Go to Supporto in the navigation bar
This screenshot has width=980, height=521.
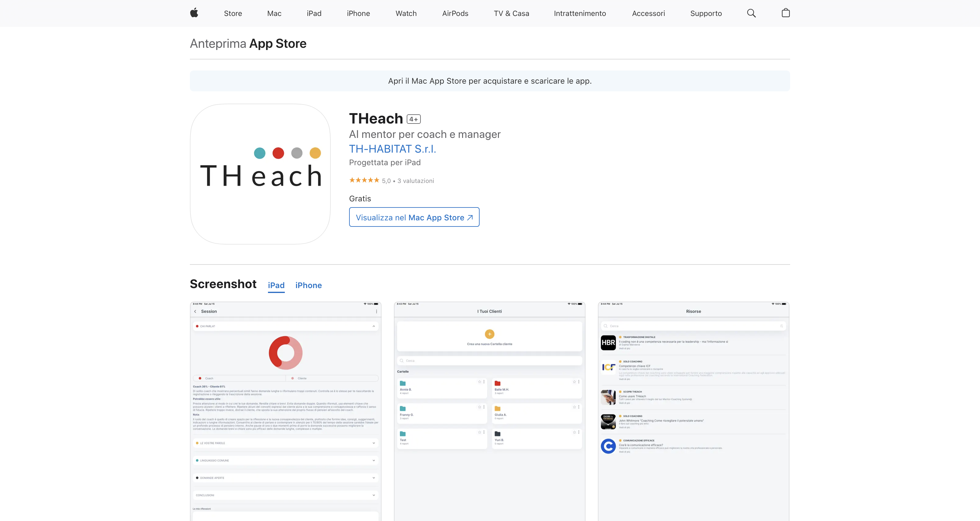click(x=706, y=13)
